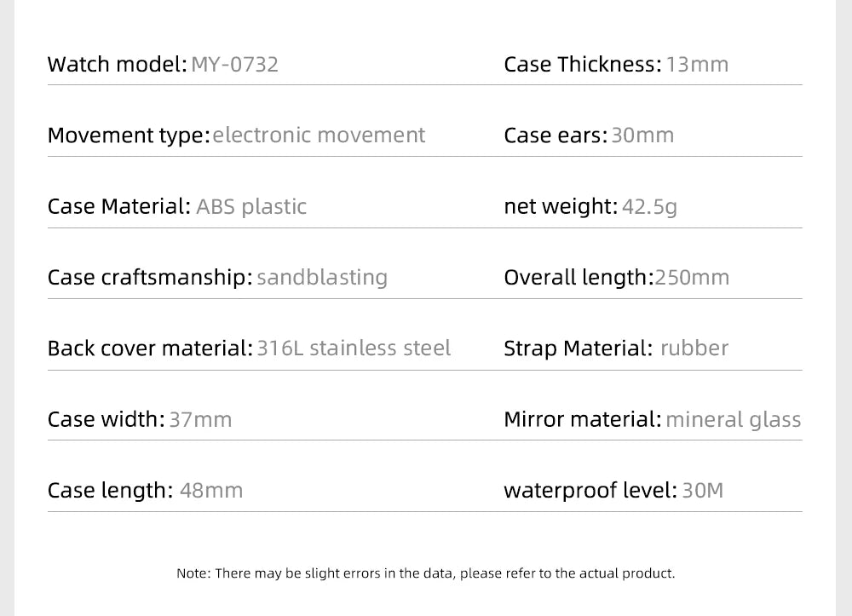Select the rubber strap value text
The width and height of the screenshot is (852, 616).
point(694,348)
